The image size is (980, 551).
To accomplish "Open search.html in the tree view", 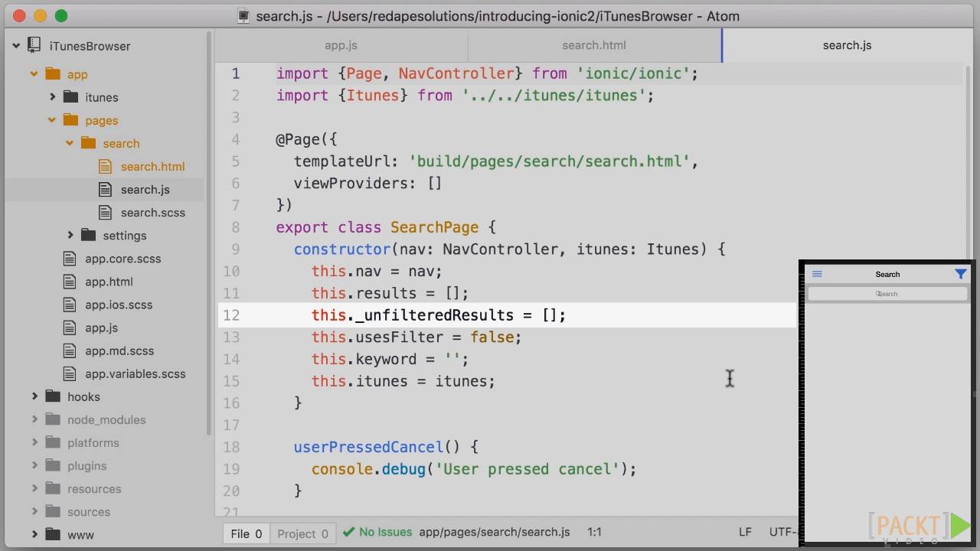I will [x=152, y=166].
